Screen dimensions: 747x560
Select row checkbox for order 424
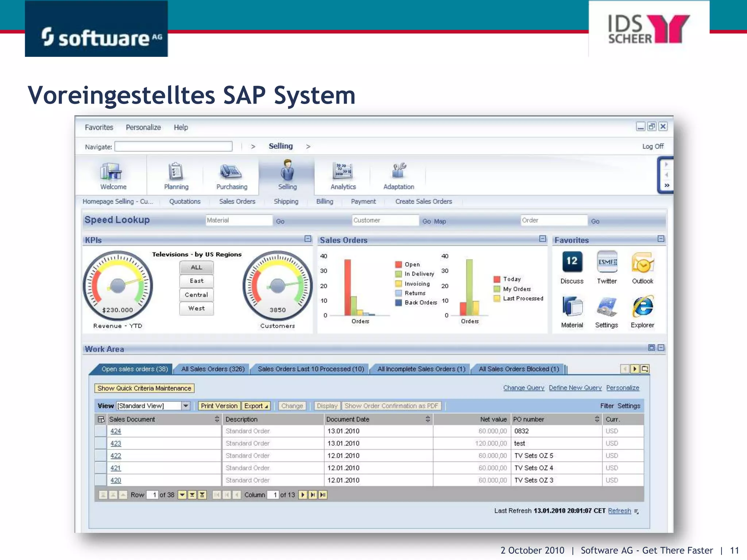(100, 431)
